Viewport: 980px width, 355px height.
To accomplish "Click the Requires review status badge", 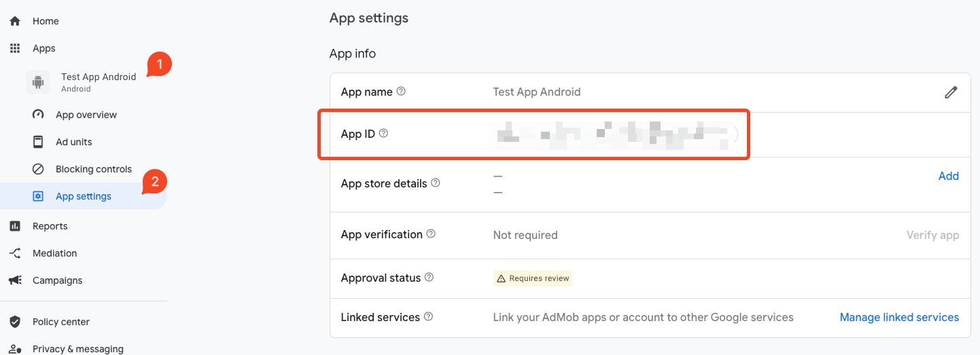I will click(533, 278).
